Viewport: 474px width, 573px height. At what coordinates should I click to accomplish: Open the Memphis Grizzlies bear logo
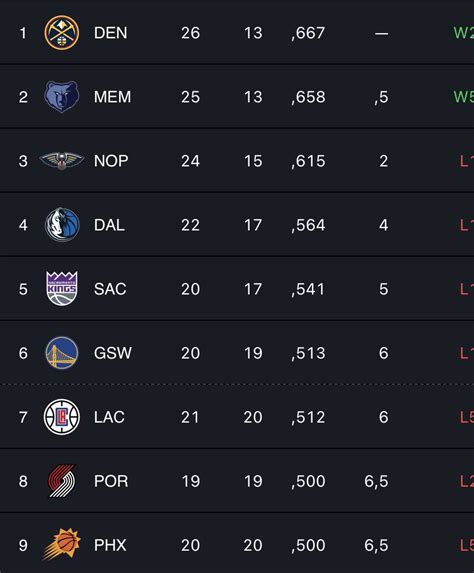tap(62, 97)
